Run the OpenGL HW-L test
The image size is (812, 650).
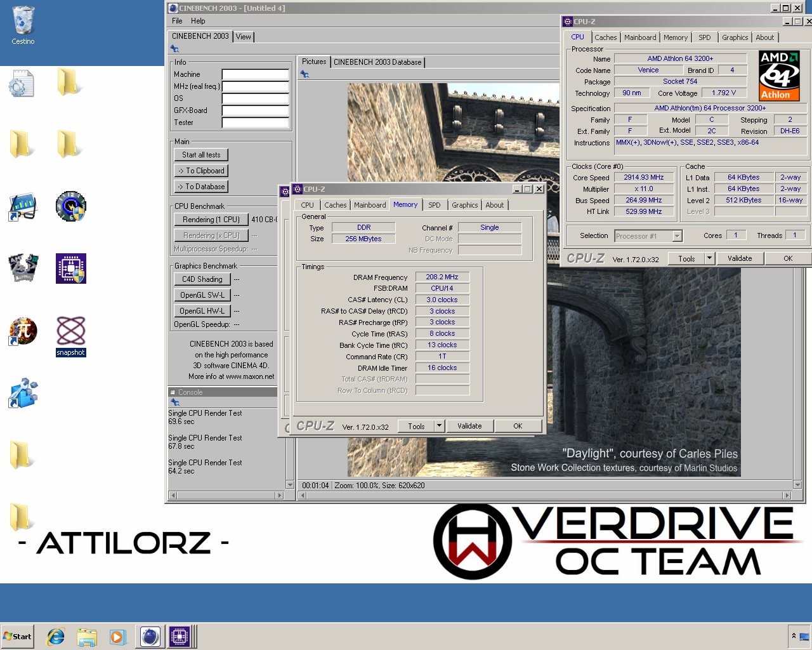[202, 311]
